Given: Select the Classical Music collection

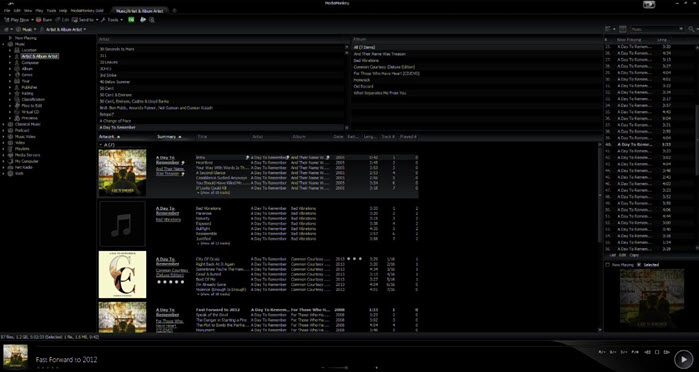Looking at the screenshot, I should (x=28, y=124).
